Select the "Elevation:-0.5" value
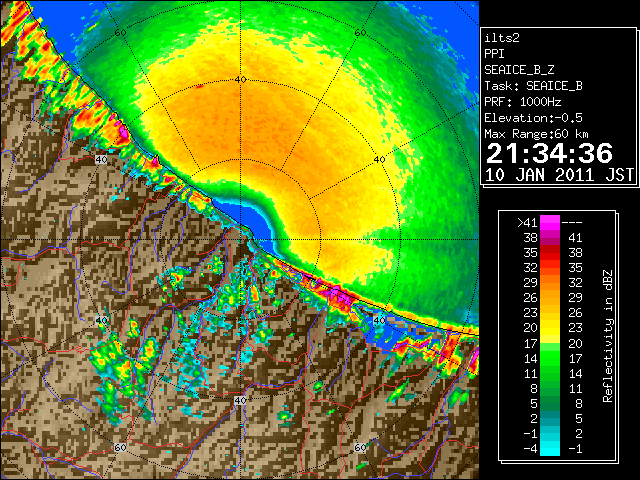The width and height of the screenshot is (640, 480). coord(533,118)
